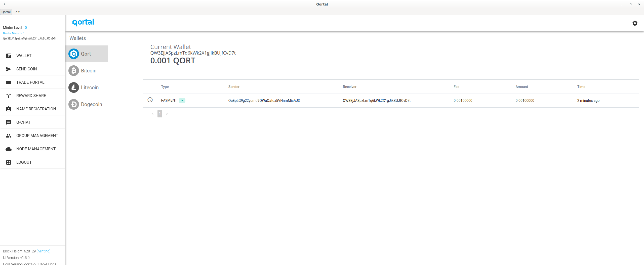
Task: Click Minter Level - 0 text
Action: pyautogui.click(x=15, y=28)
